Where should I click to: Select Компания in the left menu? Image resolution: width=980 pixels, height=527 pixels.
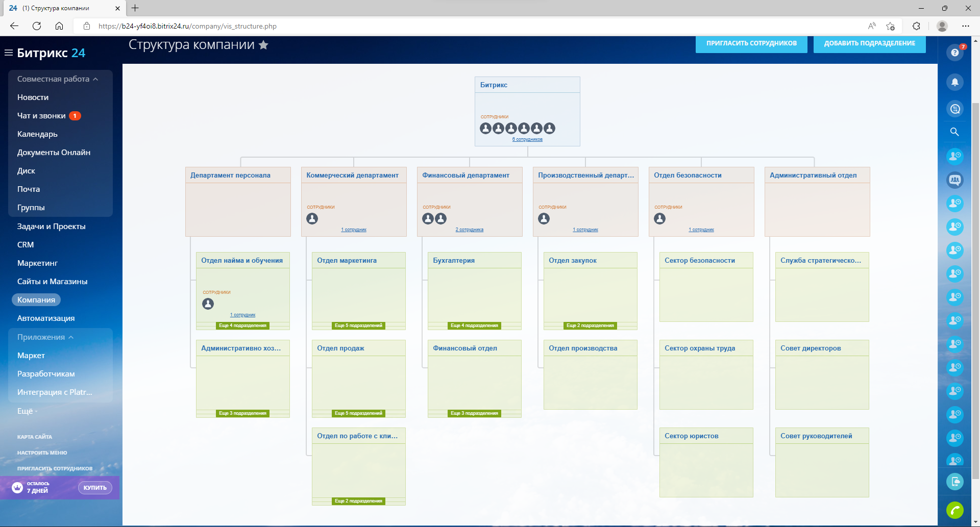36,300
